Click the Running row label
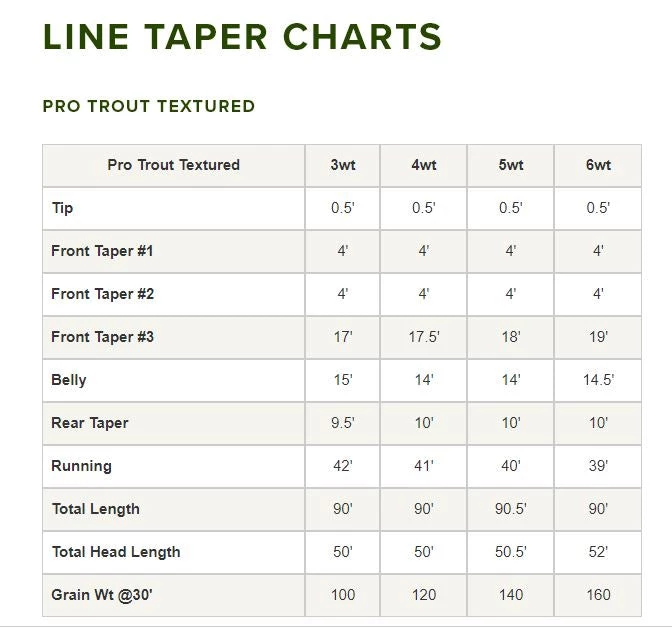 coord(81,466)
